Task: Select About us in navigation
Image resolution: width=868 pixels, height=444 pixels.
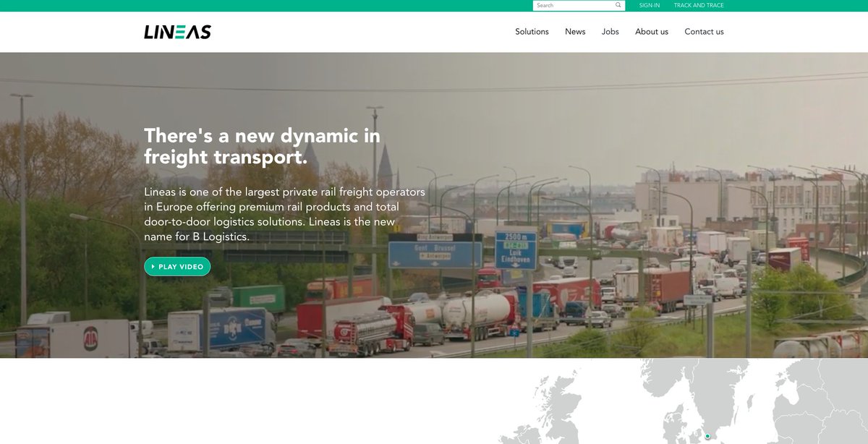Action: [652, 32]
